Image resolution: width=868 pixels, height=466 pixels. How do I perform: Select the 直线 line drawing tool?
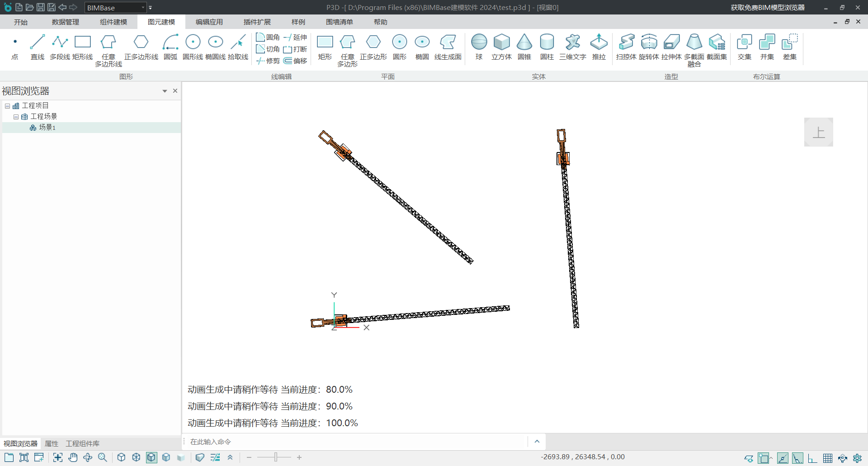(38, 47)
